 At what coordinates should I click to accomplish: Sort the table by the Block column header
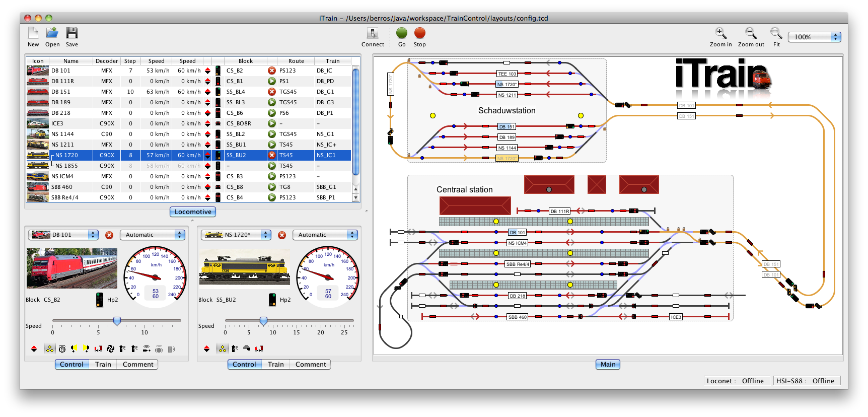246,61
